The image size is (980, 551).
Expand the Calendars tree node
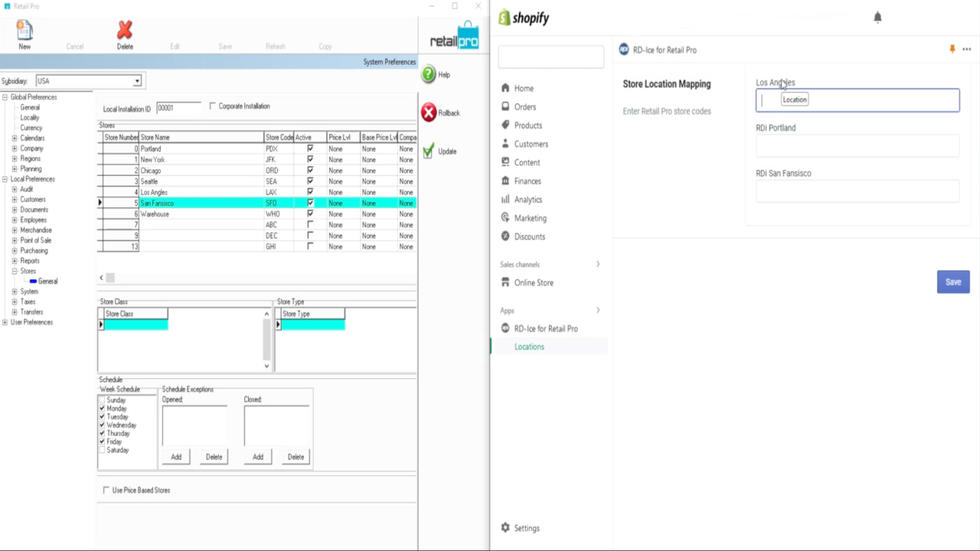coord(15,138)
